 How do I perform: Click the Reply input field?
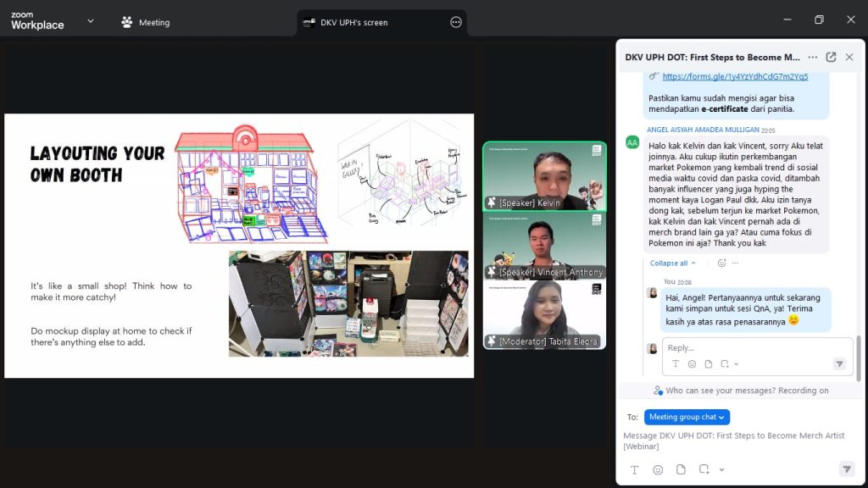point(746,348)
